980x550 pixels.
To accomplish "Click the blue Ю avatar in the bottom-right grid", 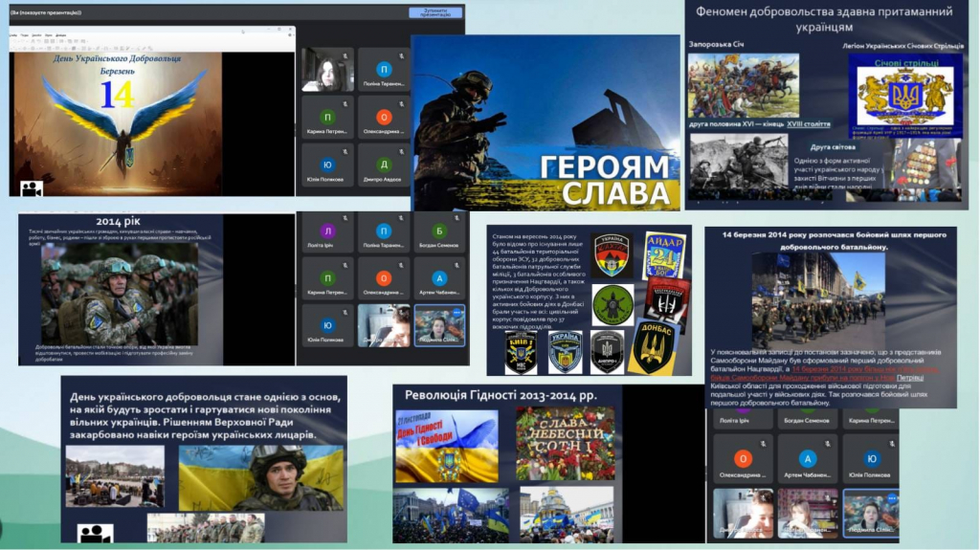I will tap(872, 459).
